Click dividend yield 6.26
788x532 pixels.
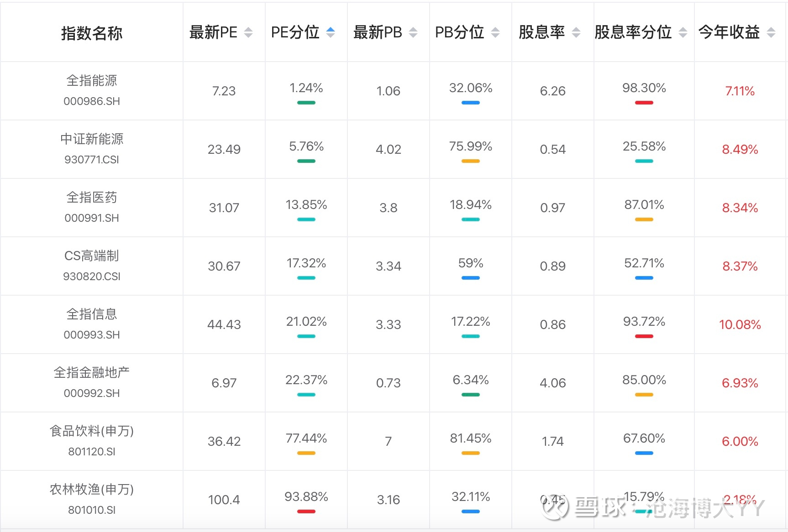[553, 91]
